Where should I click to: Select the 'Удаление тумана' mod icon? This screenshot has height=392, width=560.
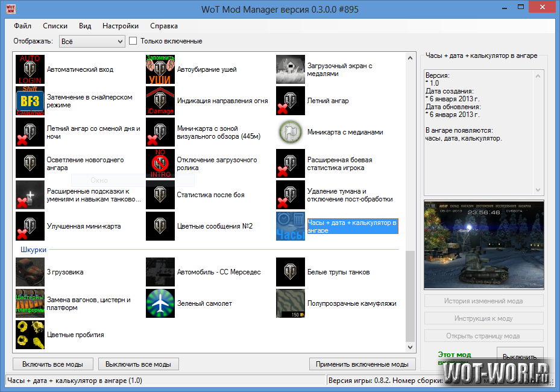(x=291, y=195)
